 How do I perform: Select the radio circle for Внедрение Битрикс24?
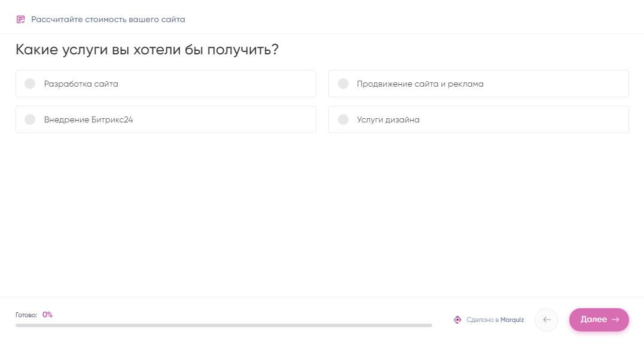(x=30, y=119)
